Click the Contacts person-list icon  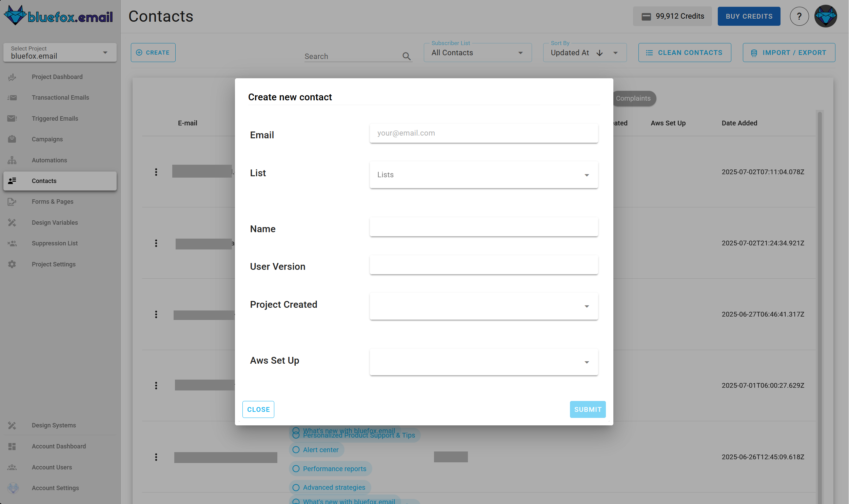pos(12,181)
